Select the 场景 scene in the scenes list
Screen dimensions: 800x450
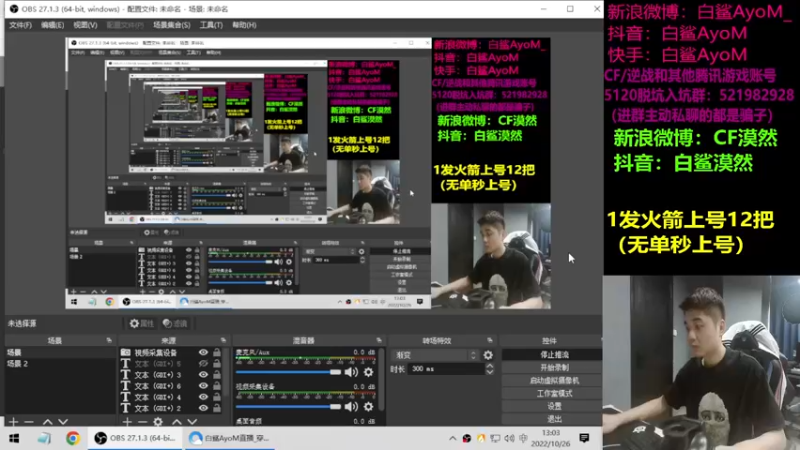pyautogui.click(x=60, y=353)
